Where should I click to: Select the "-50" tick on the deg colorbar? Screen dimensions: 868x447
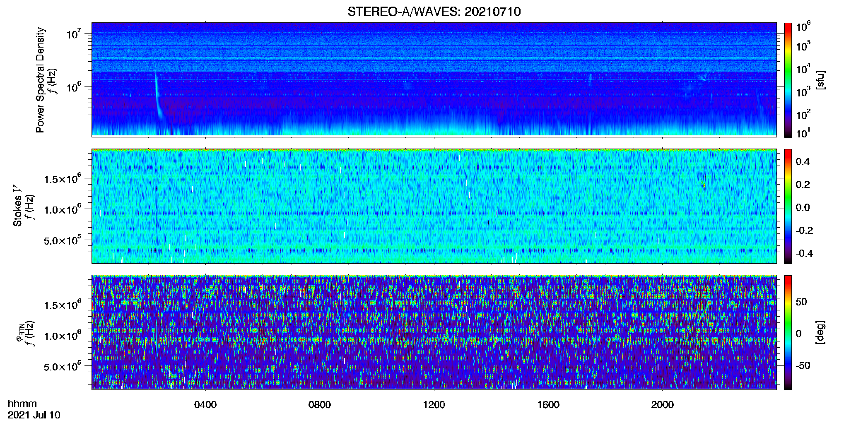(803, 365)
